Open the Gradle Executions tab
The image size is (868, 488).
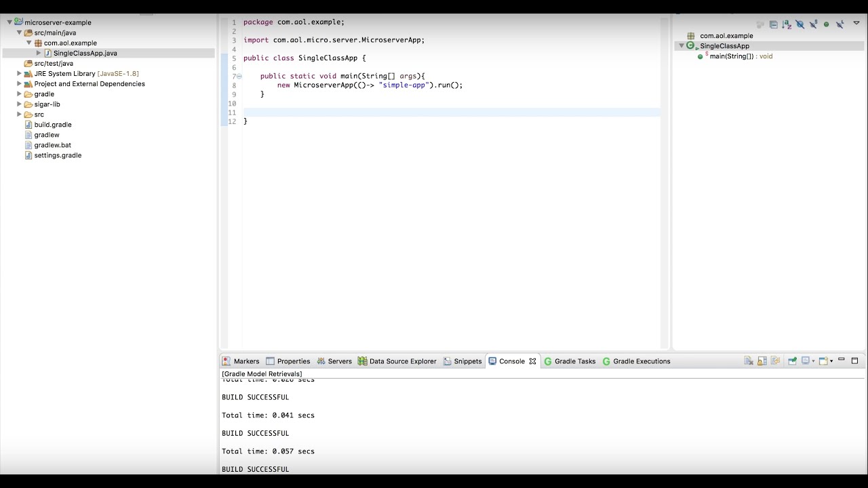[x=636, y=361]
